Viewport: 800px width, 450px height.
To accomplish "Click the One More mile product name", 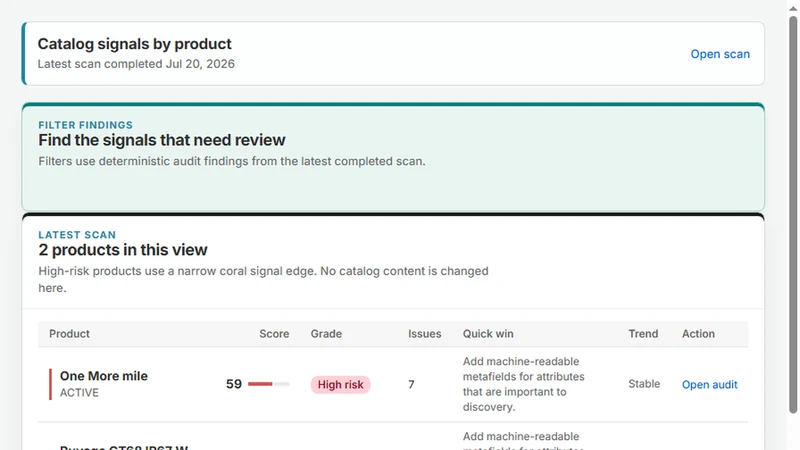I will click(x=104, y=376).
